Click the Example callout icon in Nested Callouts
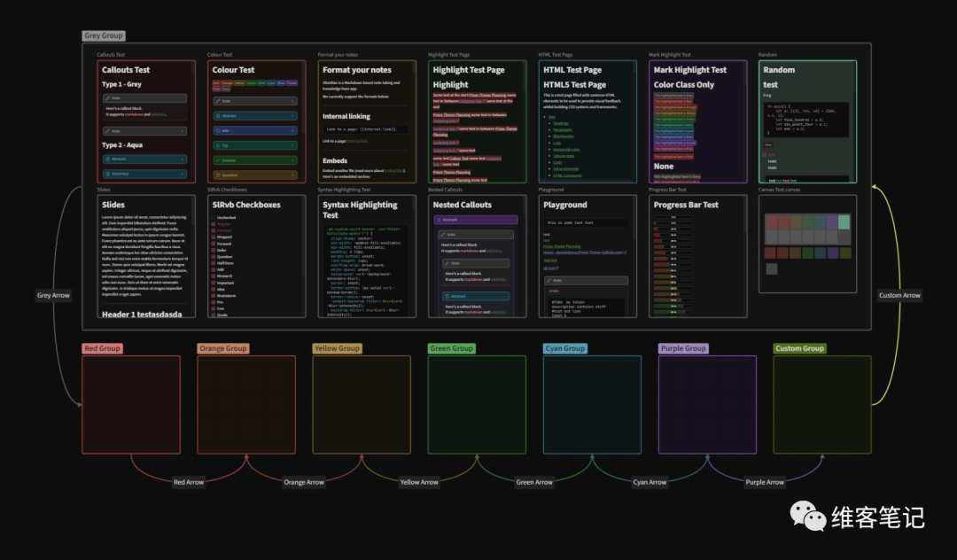This screenshot has height=560, width=957. pos(439,220)
